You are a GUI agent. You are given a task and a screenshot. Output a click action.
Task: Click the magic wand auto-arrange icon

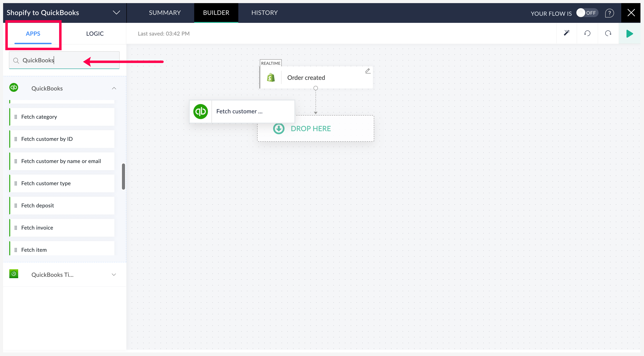coord(566,33)
